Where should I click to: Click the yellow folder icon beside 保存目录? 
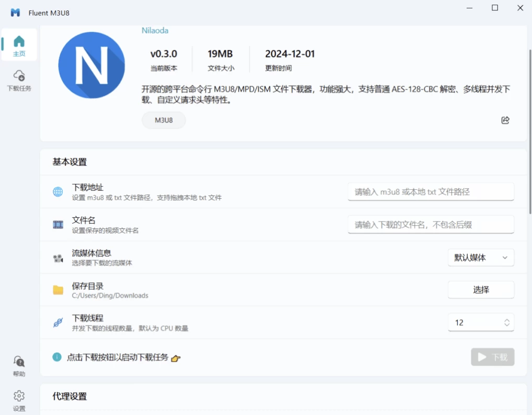pos(58,290)
